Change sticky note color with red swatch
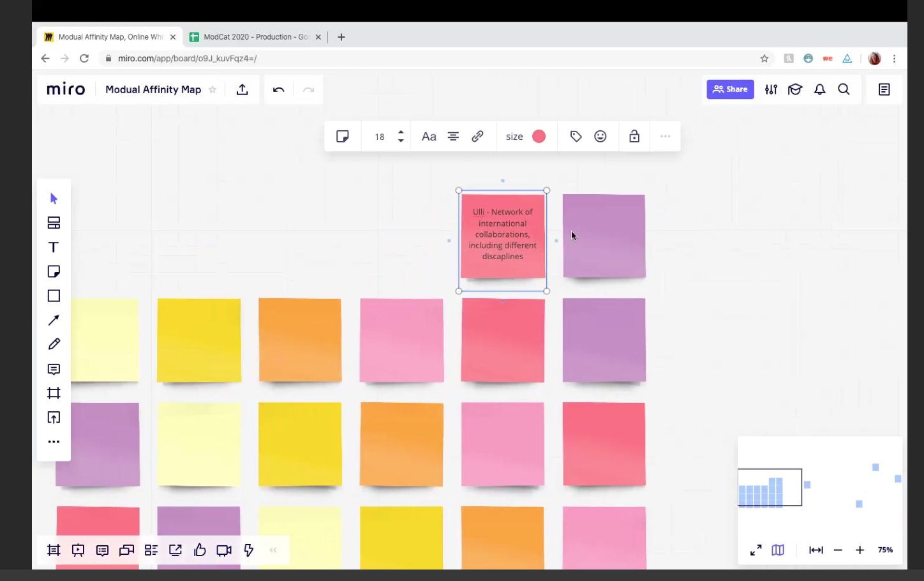The height and width of the screenshot is (581, 924). point(539,136)
